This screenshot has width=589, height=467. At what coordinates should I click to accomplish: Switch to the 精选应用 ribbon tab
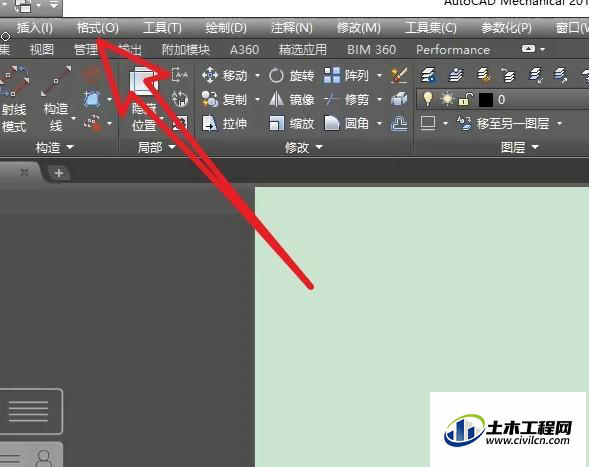[x=303, y=50]
